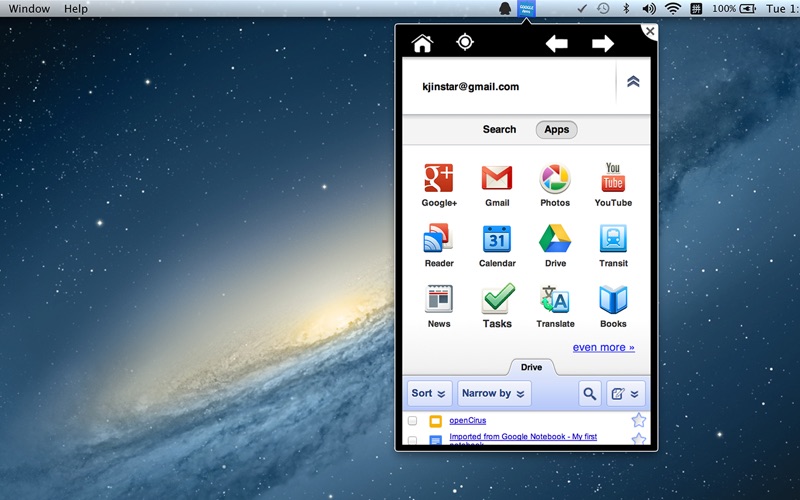Click the Bluetooth status icon
The image size is (800, 500).
click(627, 9)
